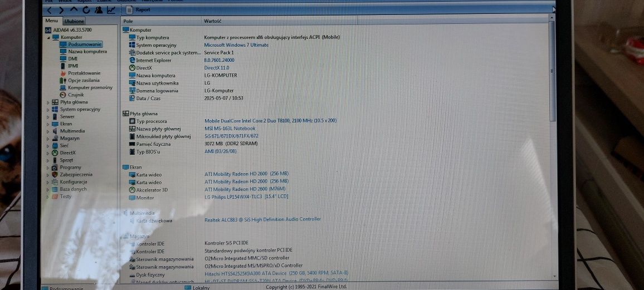This screenshot has width=644, height=290.
Task: Open the Realtek ALC883 audio controller link
Action: 262,219
